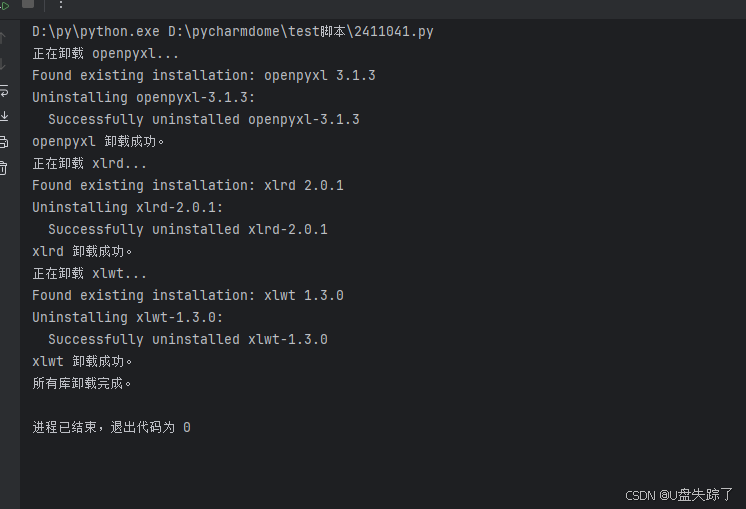The width and height of the screenshot is (746, 509).
Task: Print the console output
Action: click(x=4, y=142)
